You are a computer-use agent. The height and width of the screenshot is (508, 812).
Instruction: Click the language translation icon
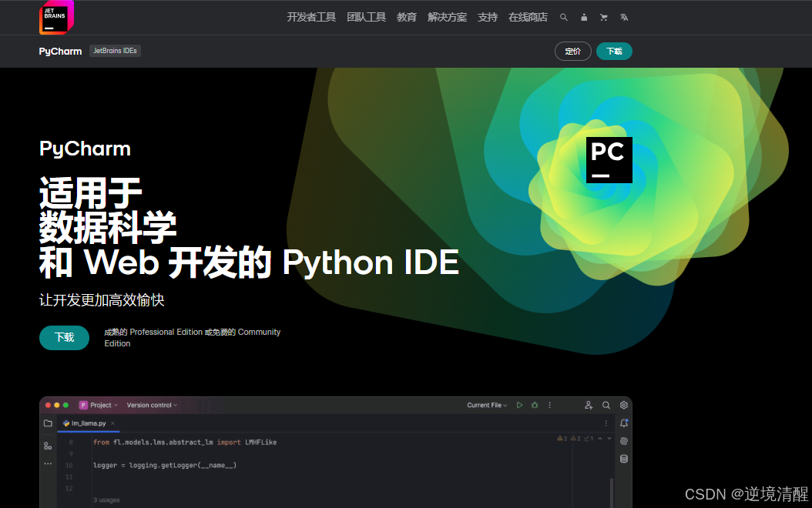[624, 17]
